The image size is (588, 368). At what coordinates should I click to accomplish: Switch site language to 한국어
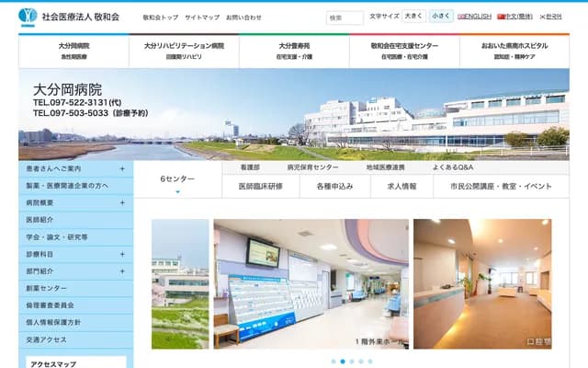[554, 17]
